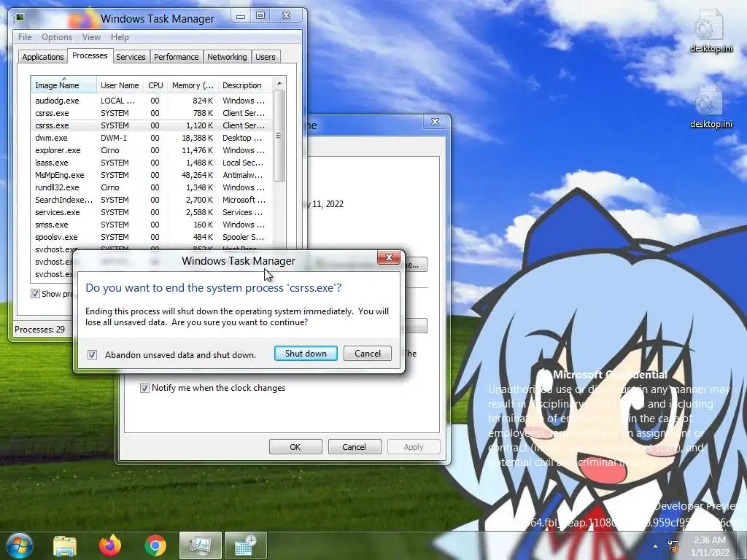The width and height of the screenshot is (747, 560).
Task: Click Cancel in Date and Time window
Action: coord(354,447)
